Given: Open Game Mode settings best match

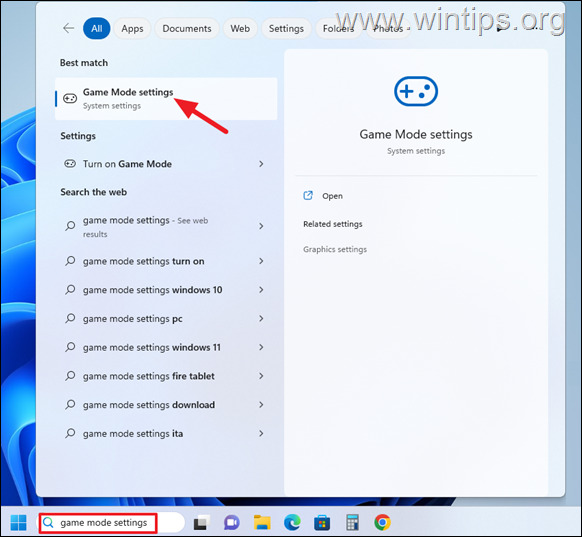Looking at the screenshot, I should click(x=166, y=99).
